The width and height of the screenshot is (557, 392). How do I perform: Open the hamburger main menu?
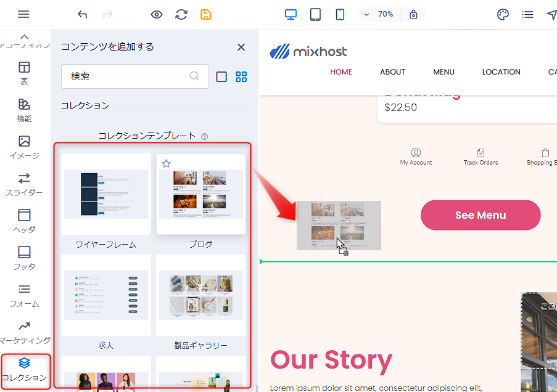23,14
